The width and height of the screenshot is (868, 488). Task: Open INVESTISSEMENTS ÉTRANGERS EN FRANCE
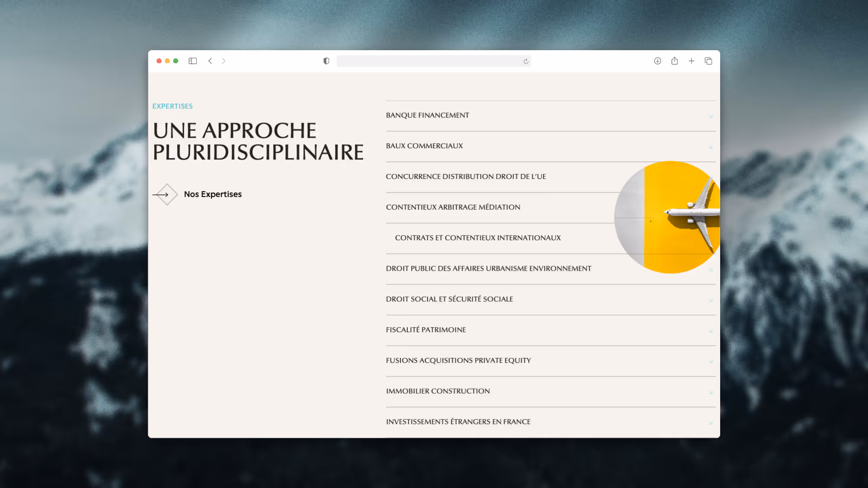(x=458, y=422)
